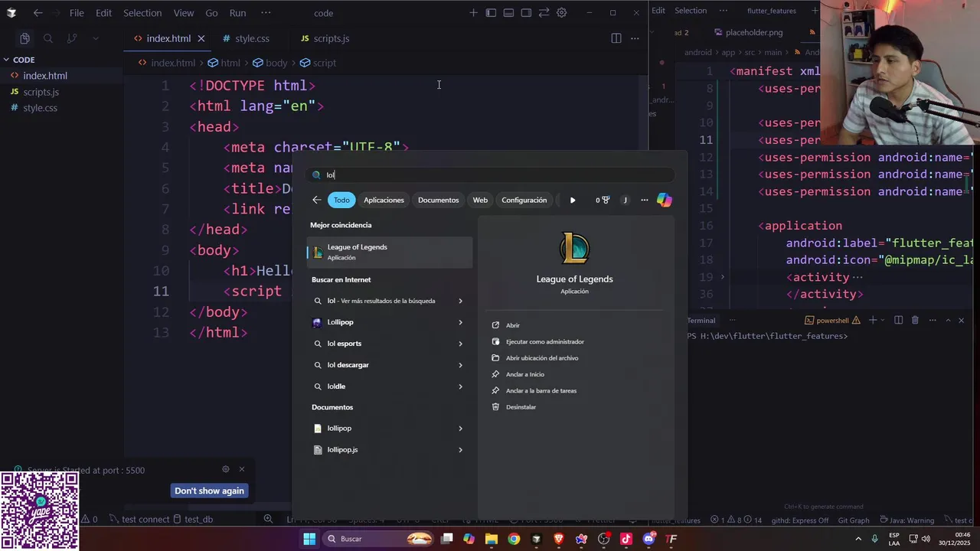
Task: Expand the lollipop.js document arrow
Action: click(x=460, y=450)
